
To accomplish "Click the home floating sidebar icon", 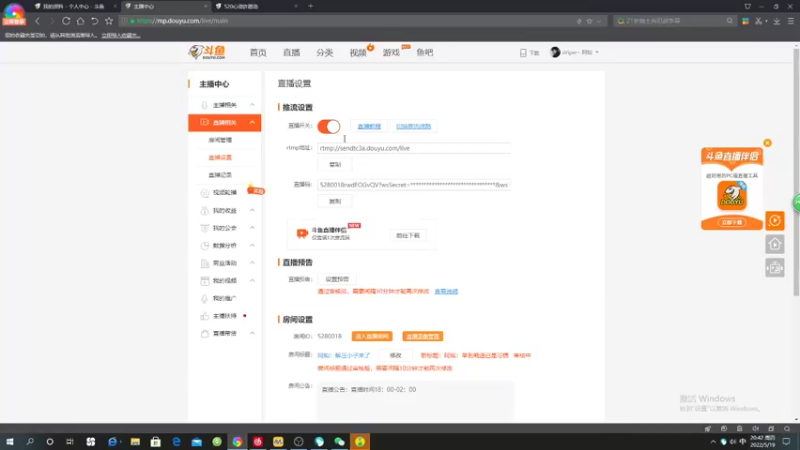I will (774, 244).
